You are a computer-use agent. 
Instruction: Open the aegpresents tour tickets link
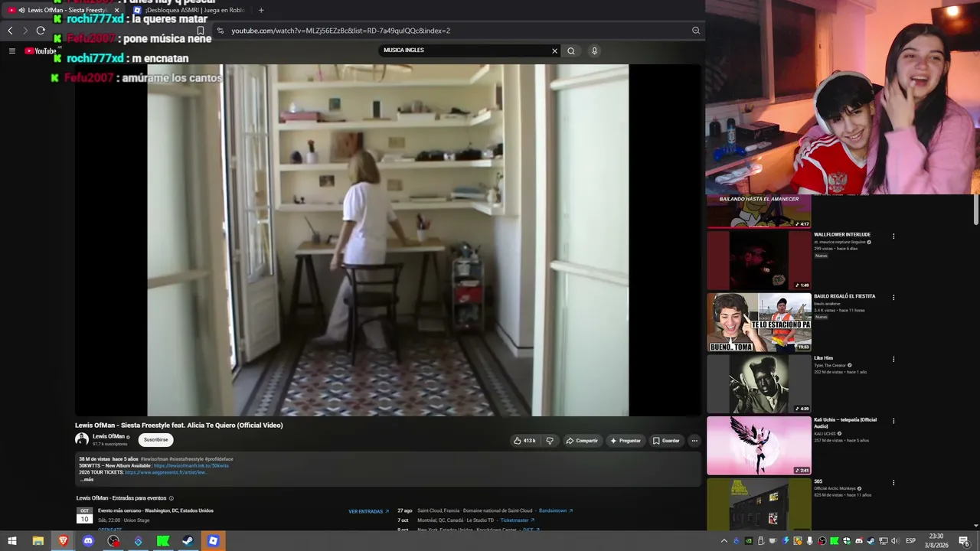pos(165,473)
